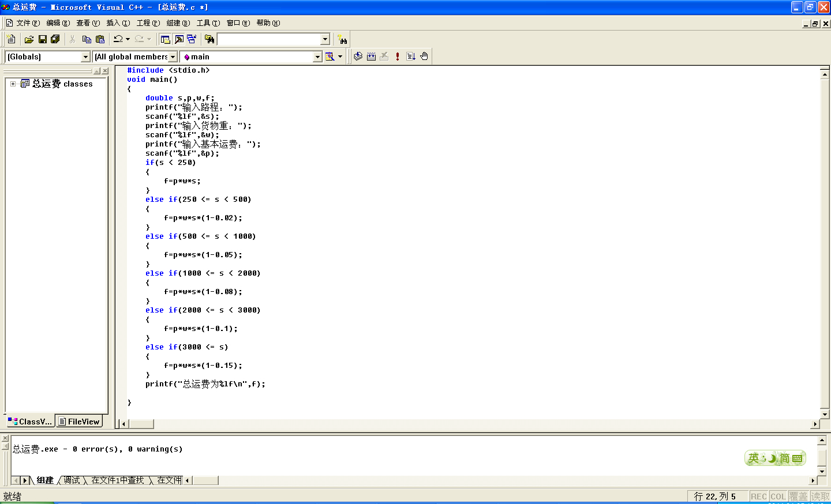Image resolution: width=831 pixels, height=504 pixels.
Task: Toggle the Workspace window icon
Action: (x=166, y=39)
